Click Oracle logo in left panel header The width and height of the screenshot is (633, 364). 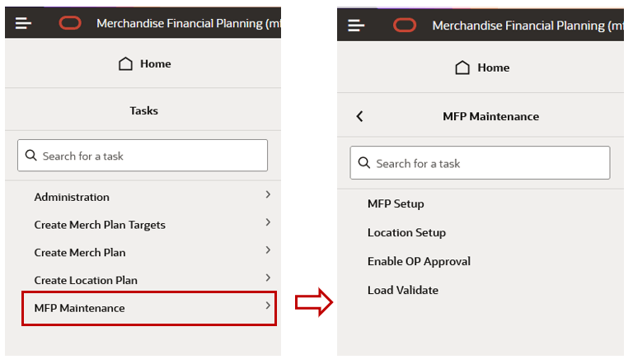[x=70, y=23]
